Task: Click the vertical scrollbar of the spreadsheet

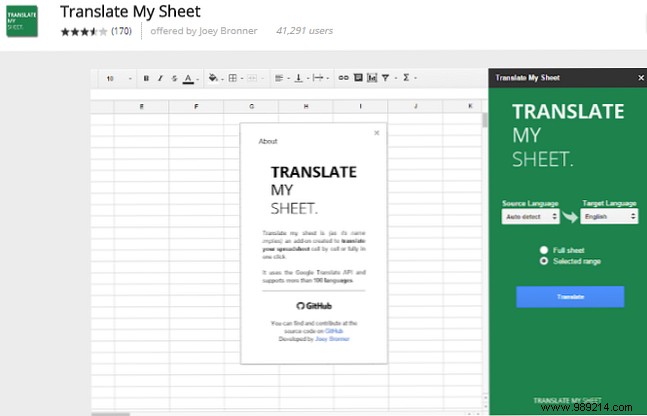Action: (x=485, y=121)
